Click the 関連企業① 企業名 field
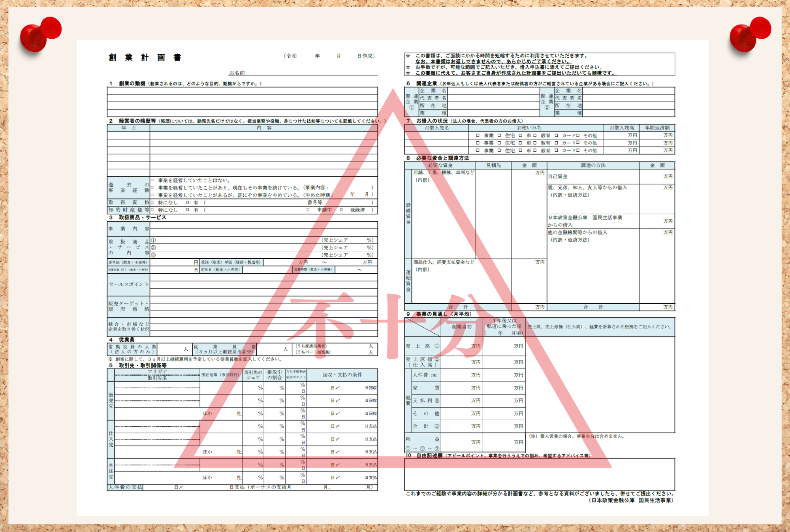This screenshot has width=790, height=532. pyautogui.click(x=493, y=91)
